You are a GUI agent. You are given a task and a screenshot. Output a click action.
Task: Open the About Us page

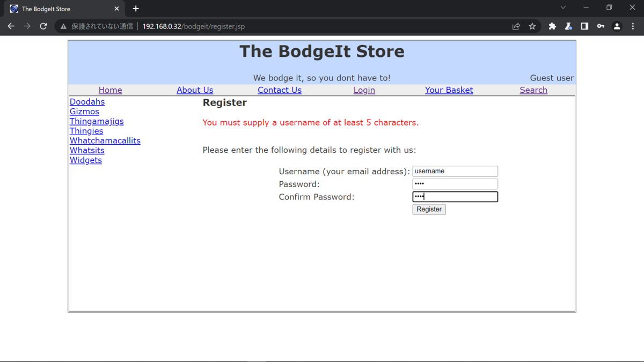tap(195, 90)
